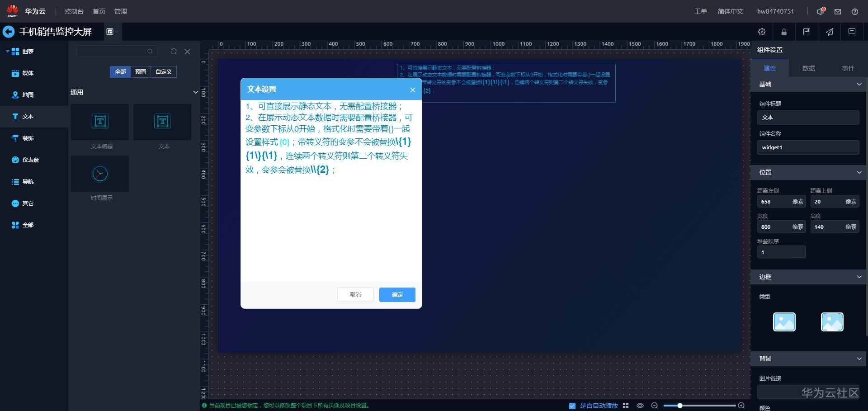Select 装饰 decoration category
Screen dimensions: 868x411
(34, 138)
